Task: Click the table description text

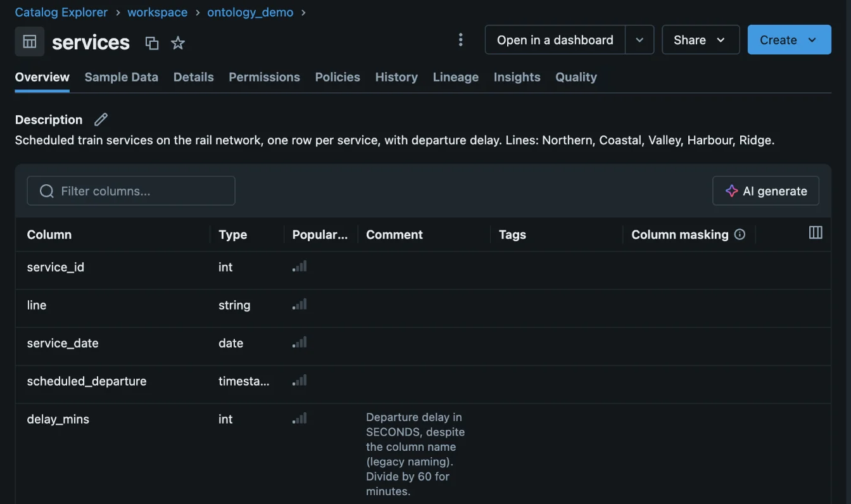Action: (394, 140)
